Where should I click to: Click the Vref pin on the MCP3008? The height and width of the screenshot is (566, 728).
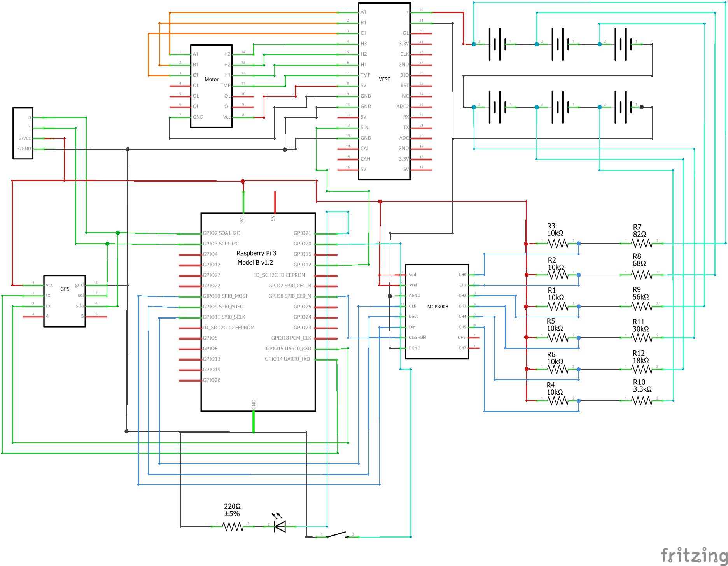tap(413, 285)
